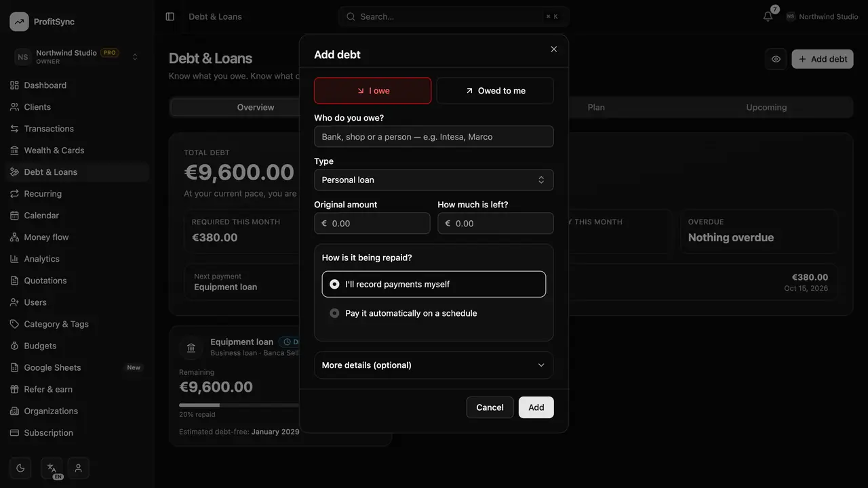This screenshot has width=868, height=488.
Task: Toggle the sidebar panel icon
Action: click(x=170, y=16)
